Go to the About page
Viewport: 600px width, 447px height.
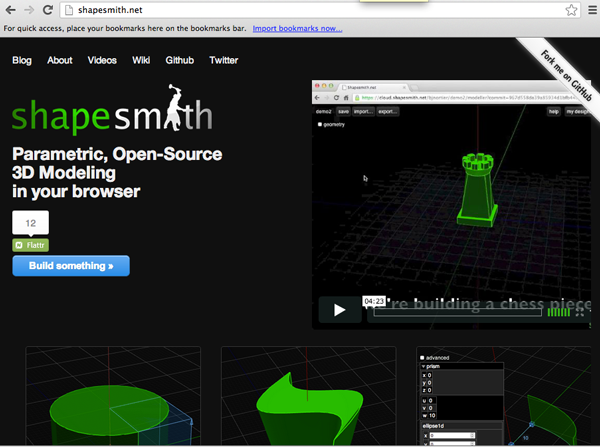pyautogui.click(x=60, y=60)
